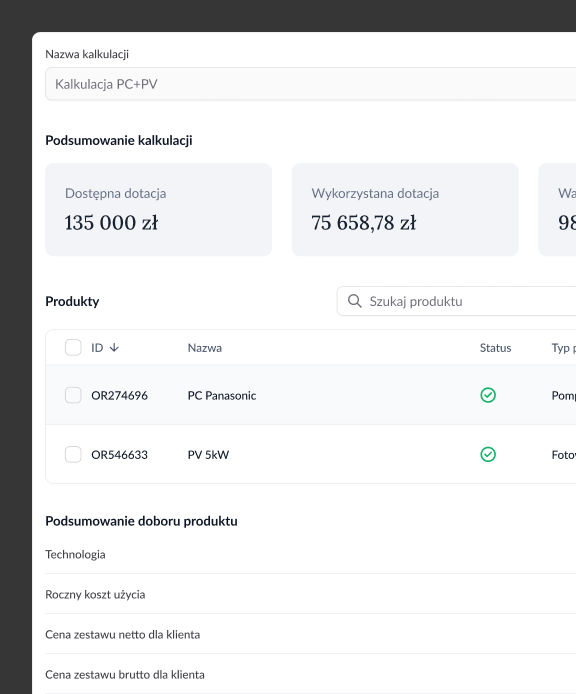Select the PC Panasonic product row
The width and height of the screenshot is (576, 694).
pos(311,395)
